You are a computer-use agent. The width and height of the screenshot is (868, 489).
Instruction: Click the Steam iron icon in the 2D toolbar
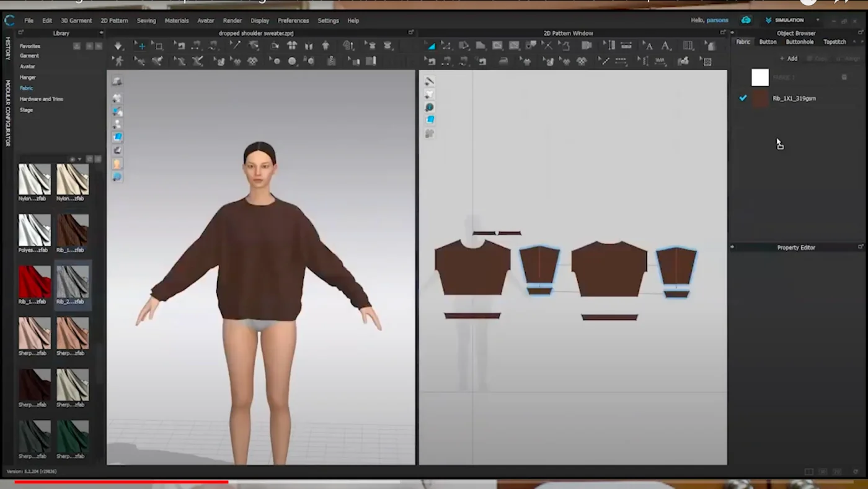click(x=503, y=61)
